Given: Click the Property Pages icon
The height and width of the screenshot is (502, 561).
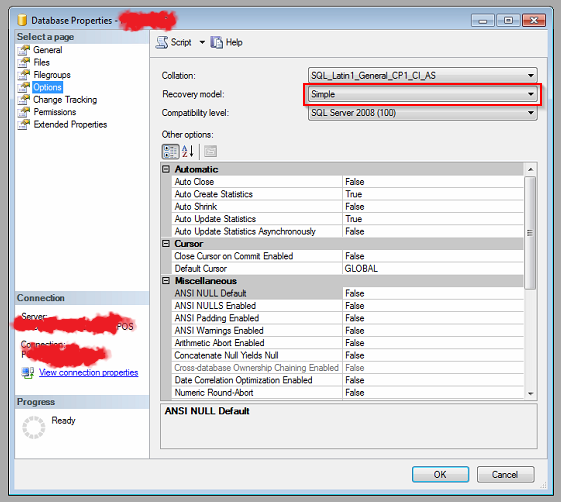Looking at the screenshot, I should point(210,151).
